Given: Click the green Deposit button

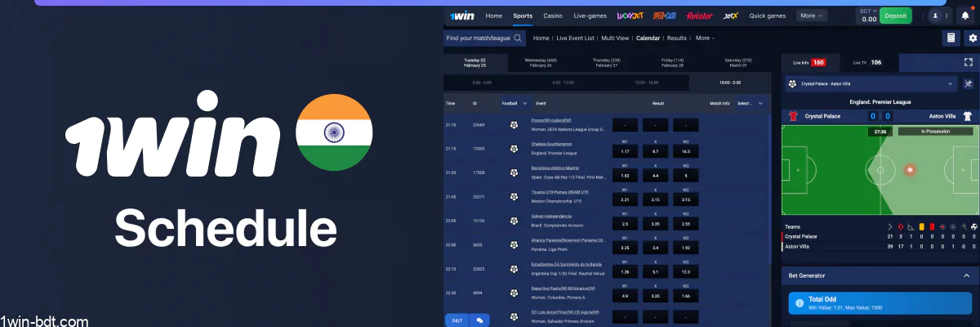Looking at the screenshot, I should [x=896, y=16].
